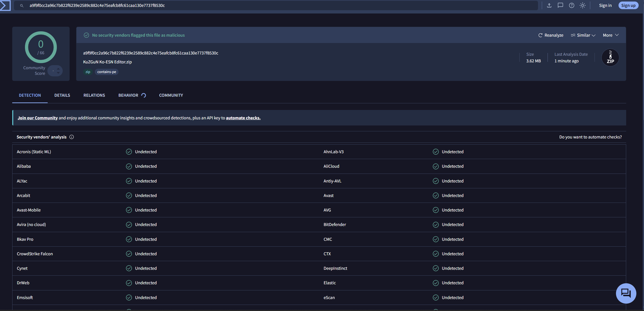Click the Reanalyze button
The image size is (644, 311).
click(x=551, y=35)
